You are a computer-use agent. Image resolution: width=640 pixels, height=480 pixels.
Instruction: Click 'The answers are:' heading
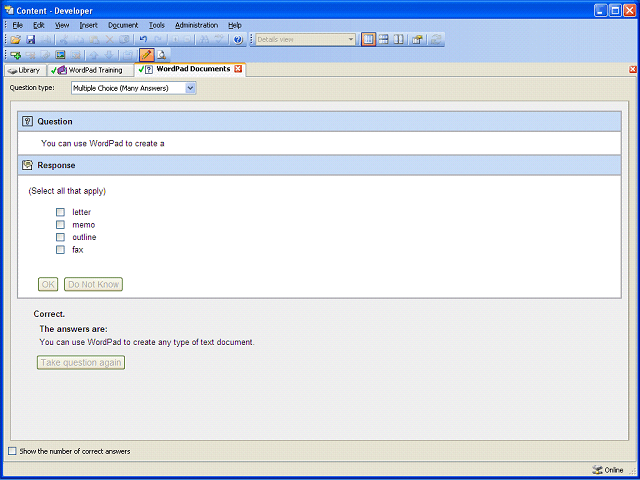[x=73, y=329]
